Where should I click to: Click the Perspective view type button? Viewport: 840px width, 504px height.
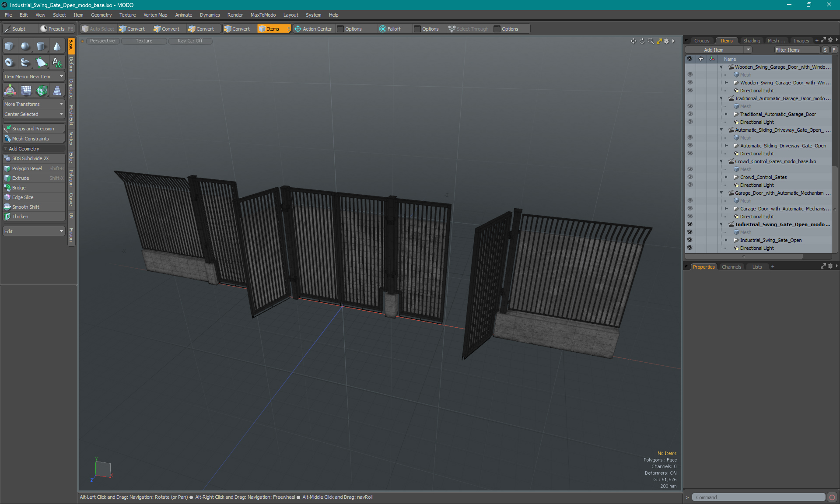pyautogui.click(x=102, y=41)
